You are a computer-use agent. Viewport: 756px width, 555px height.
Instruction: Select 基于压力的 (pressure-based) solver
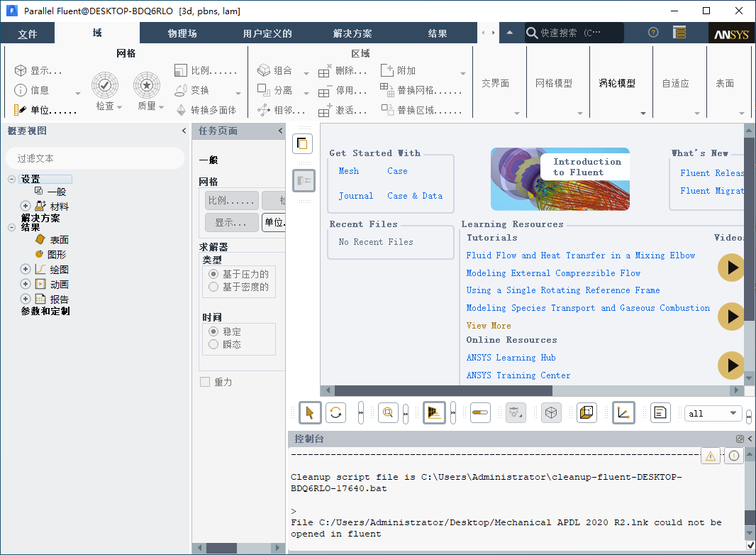(x=213, y=274)
